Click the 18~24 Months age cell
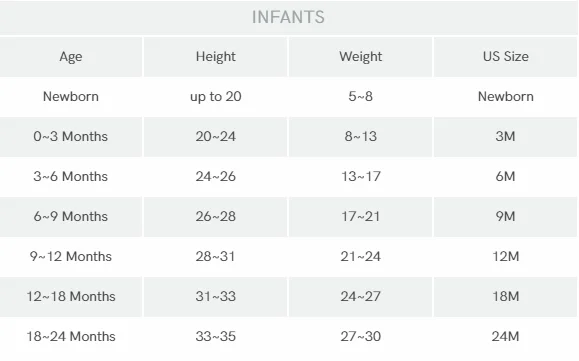Image resolution: width=579 pixels, height=361 pixels. click(71, 337)
